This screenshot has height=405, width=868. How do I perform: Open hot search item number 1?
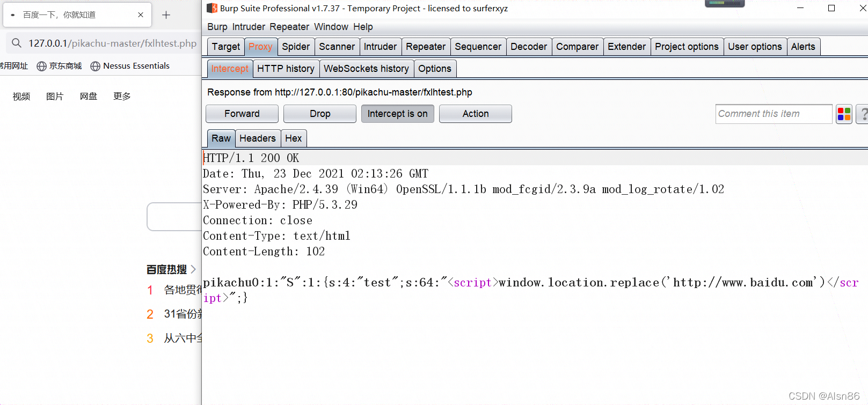coord(174,290)
